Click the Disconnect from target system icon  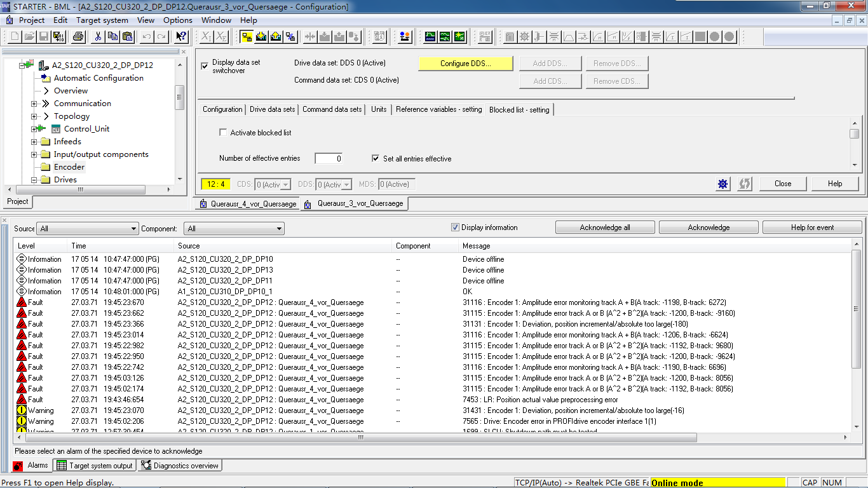tap(290, 36)
